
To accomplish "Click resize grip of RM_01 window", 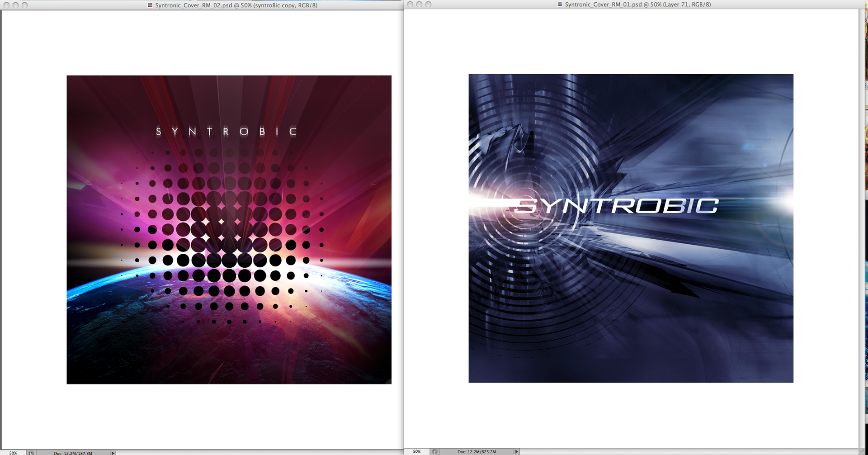I will pyautogui.click(x=862, y=451).
